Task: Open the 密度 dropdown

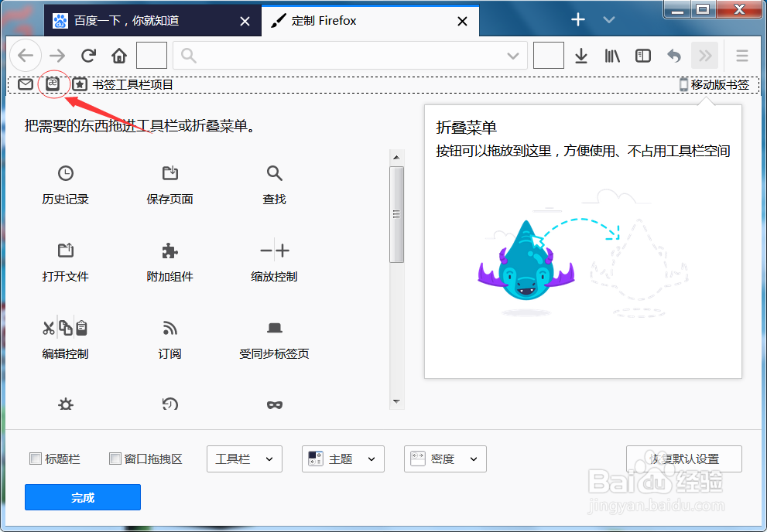Action: [x=445, y=459]
